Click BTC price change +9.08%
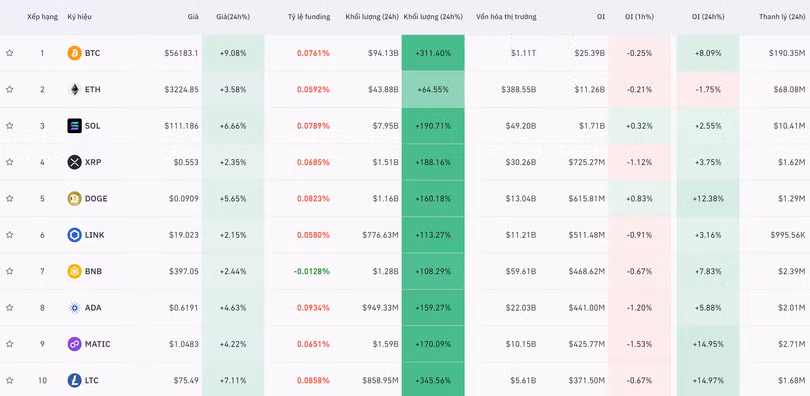 click(233, 53)
